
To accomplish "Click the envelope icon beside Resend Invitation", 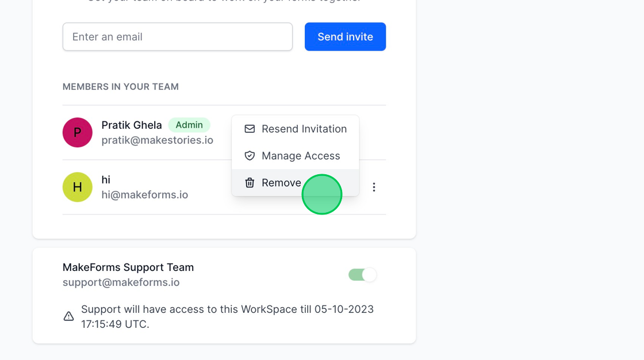I will pos(250,129).
